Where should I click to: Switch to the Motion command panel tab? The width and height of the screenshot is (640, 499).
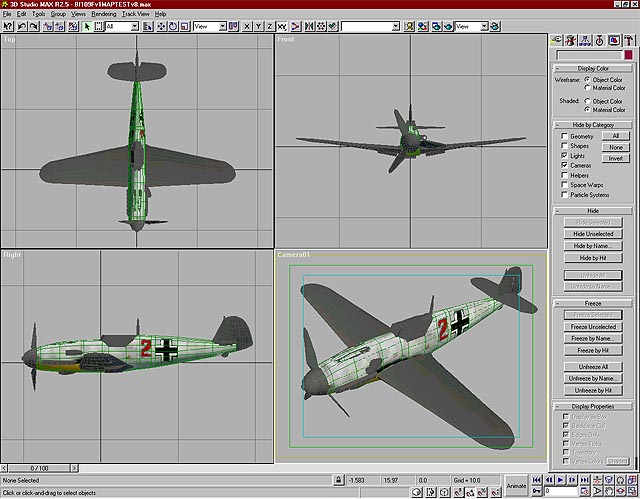coord(599,40)
